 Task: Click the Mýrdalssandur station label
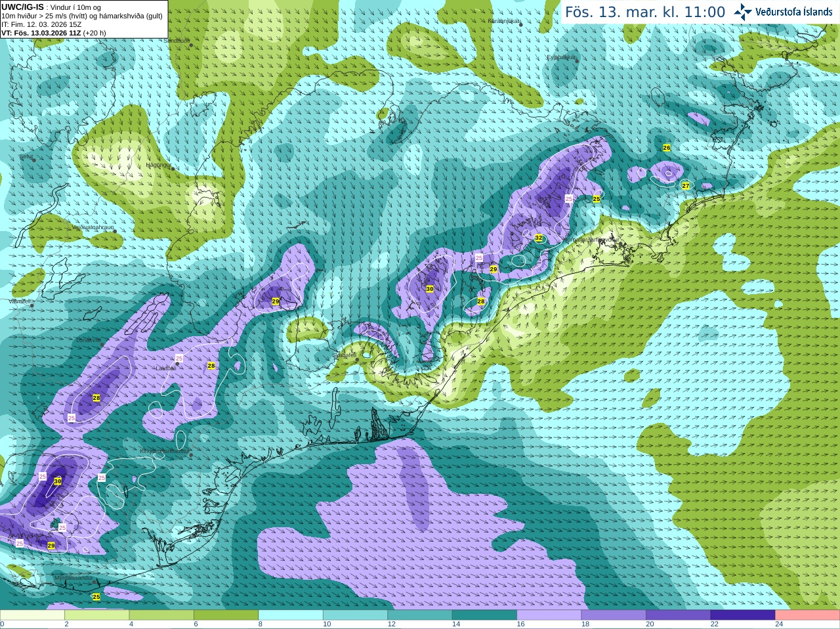[x=73, y=578]
